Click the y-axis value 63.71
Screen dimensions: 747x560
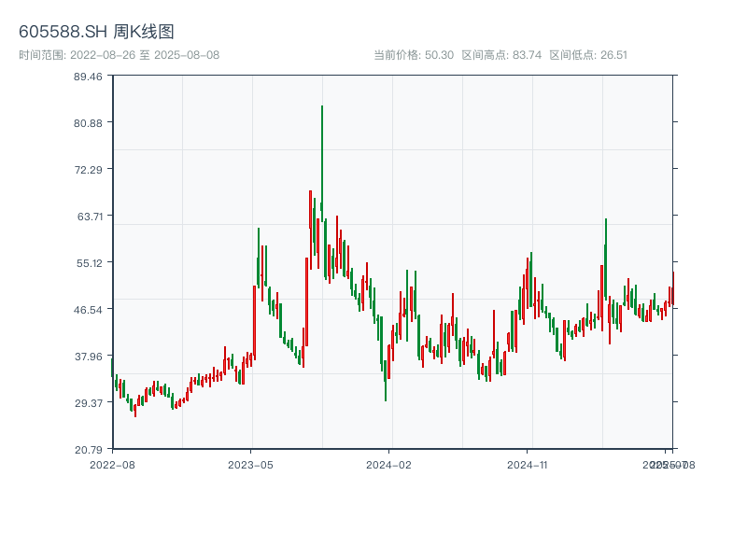(x=90, y=217)
